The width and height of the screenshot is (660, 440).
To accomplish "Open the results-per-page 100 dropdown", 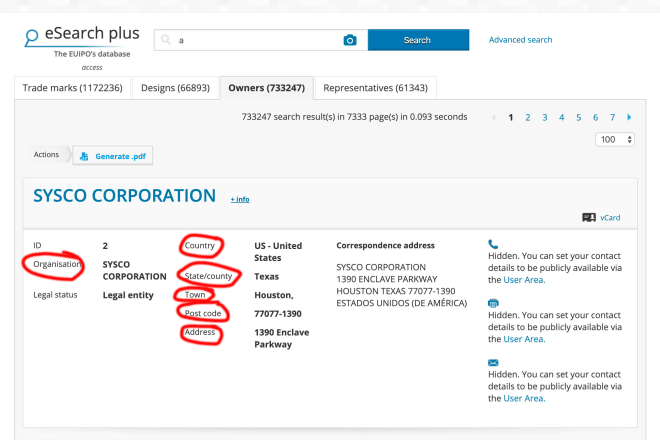I will (x=615, y=139).
